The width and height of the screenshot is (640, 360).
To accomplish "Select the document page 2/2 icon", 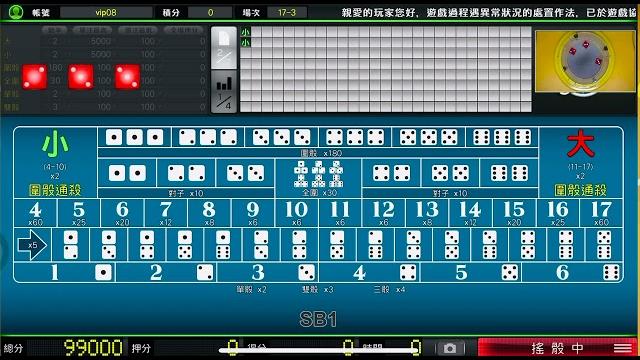I will click(224, 48).
